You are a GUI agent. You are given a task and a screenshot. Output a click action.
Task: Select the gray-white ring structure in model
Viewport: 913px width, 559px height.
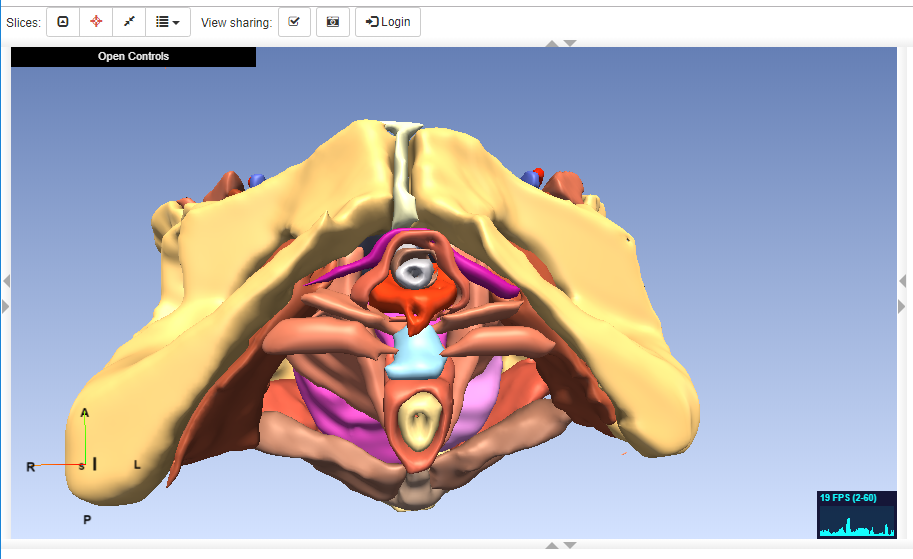coord(413,268)
